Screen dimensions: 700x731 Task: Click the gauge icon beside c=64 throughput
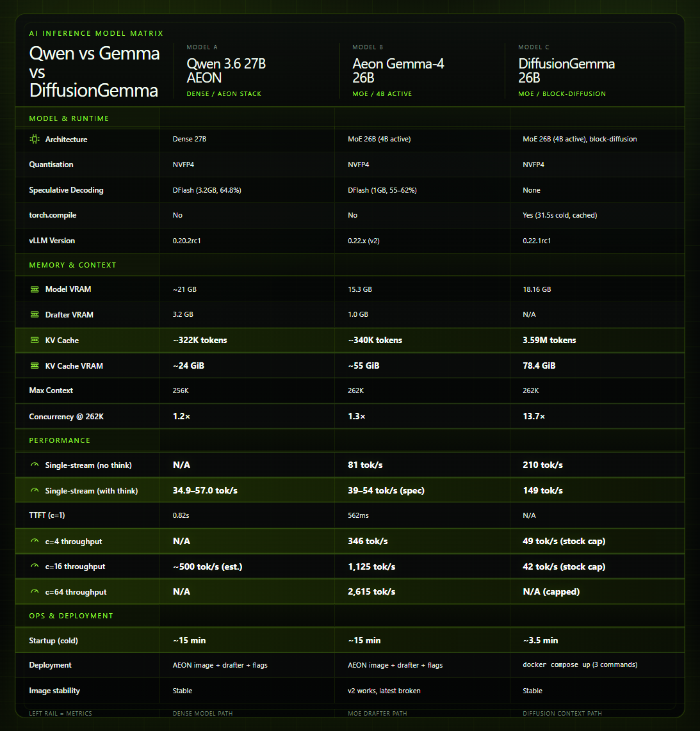(x=35, y=591)
